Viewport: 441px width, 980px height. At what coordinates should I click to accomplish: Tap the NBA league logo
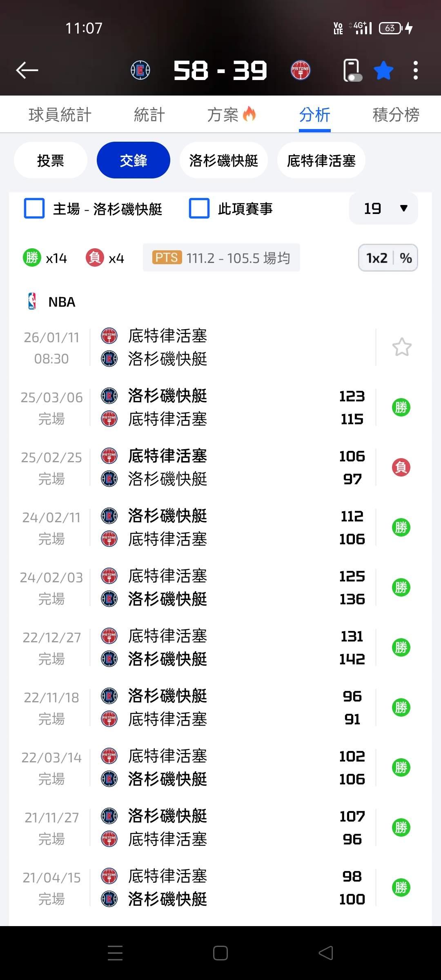pyautogui.click(x=32, y=302)
